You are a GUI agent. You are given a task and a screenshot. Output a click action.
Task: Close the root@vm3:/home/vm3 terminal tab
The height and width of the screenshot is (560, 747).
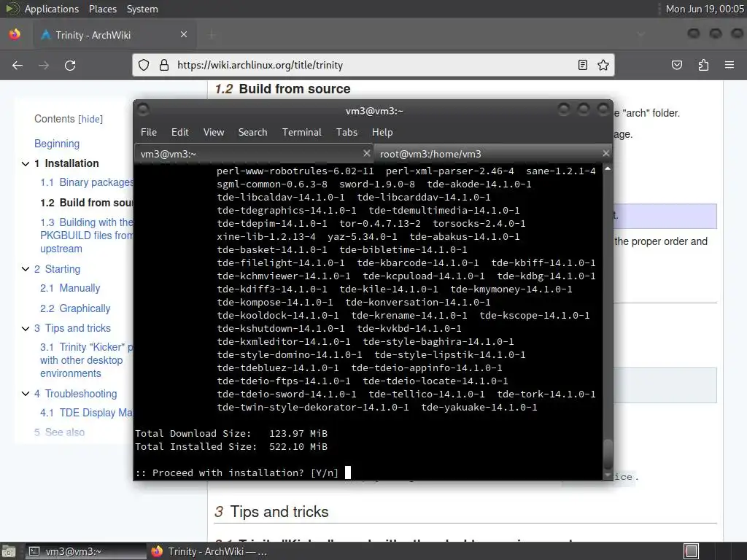coord(606,153)
